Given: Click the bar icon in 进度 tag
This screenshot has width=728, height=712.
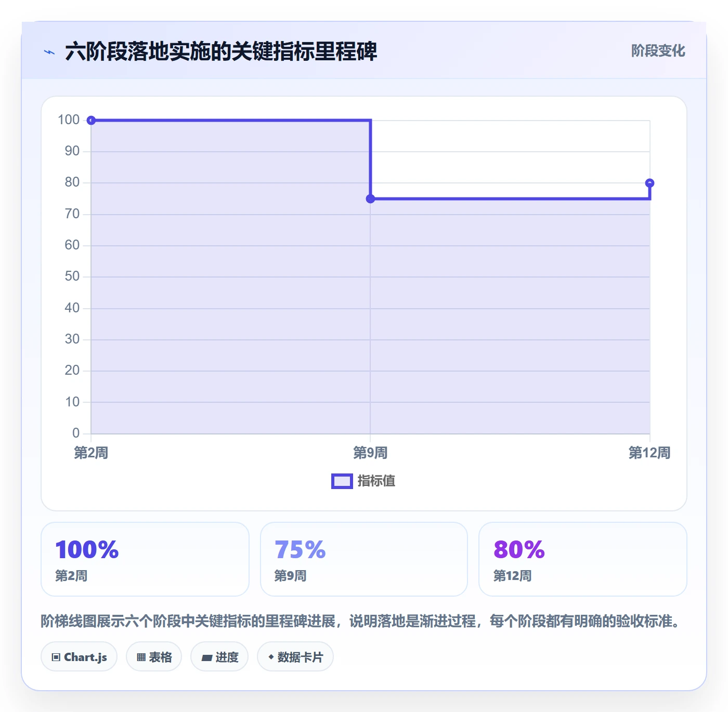Looking at the screenshot, I should click(x=206, y=658).
